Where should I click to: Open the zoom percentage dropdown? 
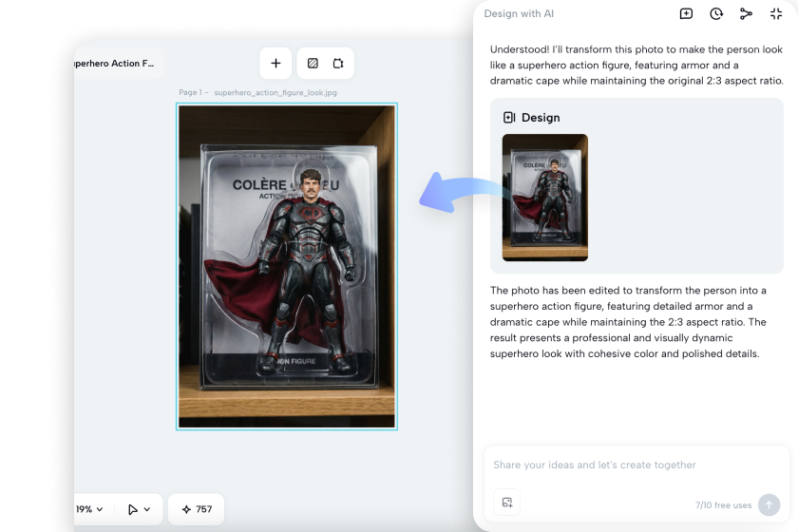pyautogui.click(x=89, y=509)
